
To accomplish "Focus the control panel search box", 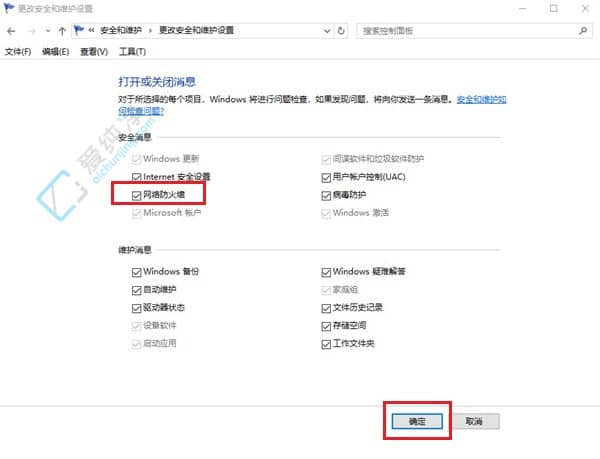I will (x=474, y=31).
